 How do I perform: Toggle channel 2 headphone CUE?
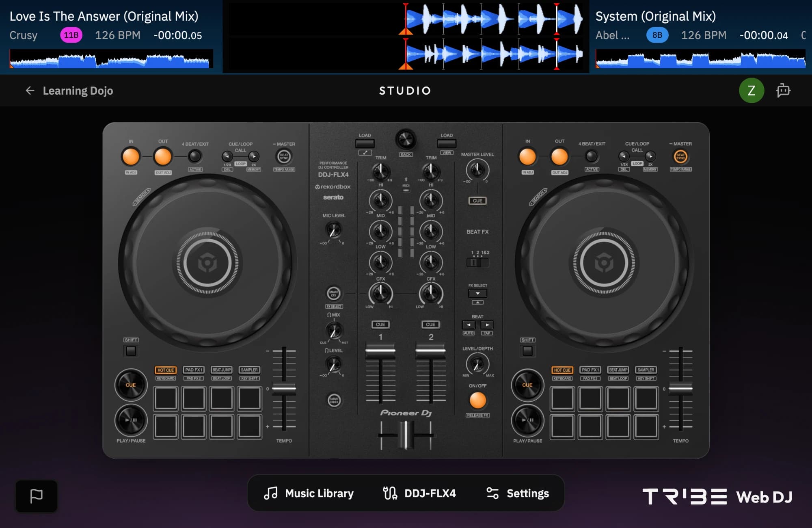431,325
